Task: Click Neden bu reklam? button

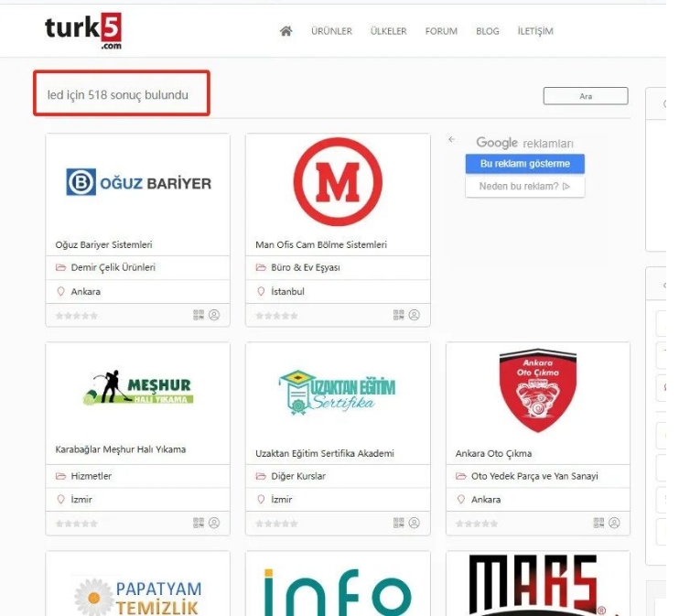Action: [x=525, y=187]
